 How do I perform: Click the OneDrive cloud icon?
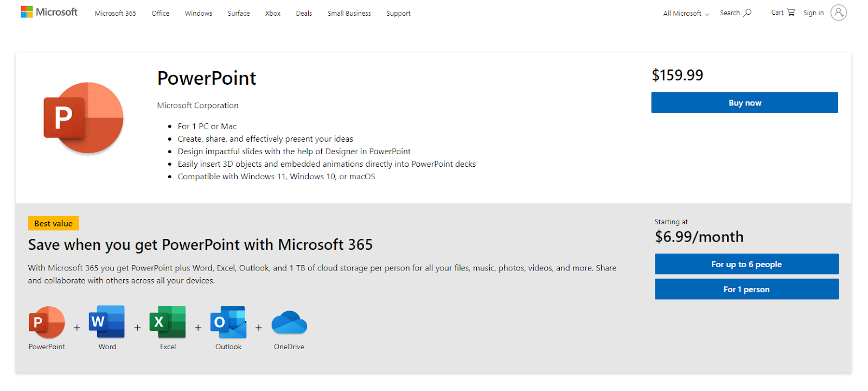click(289, 322)
